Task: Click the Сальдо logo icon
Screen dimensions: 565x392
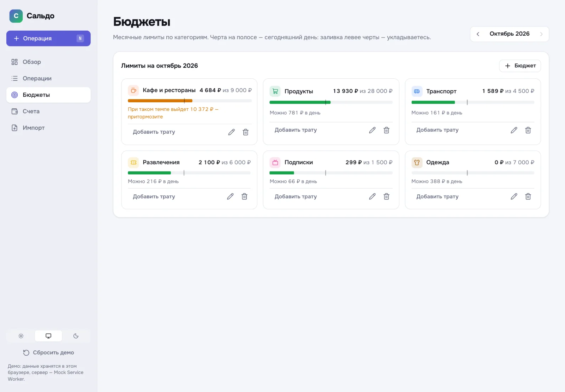Action: pos(16,16)
